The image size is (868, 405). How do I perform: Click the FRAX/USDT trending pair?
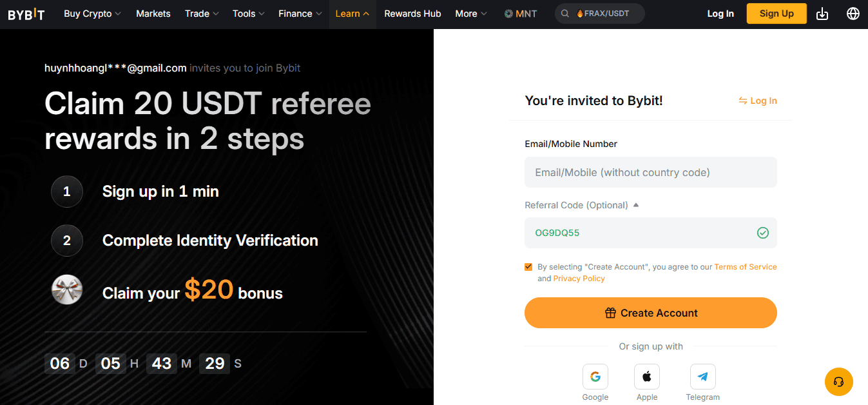pyautogui.click(x=606, y=12)
